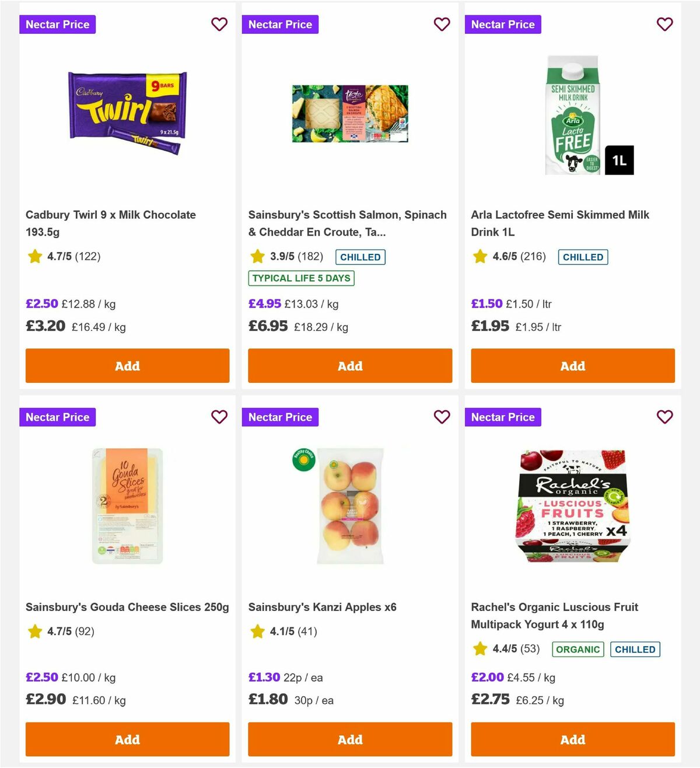700x768 pixels.
Task: Favourite the Kanzi Apples pack
Action: 442,417
